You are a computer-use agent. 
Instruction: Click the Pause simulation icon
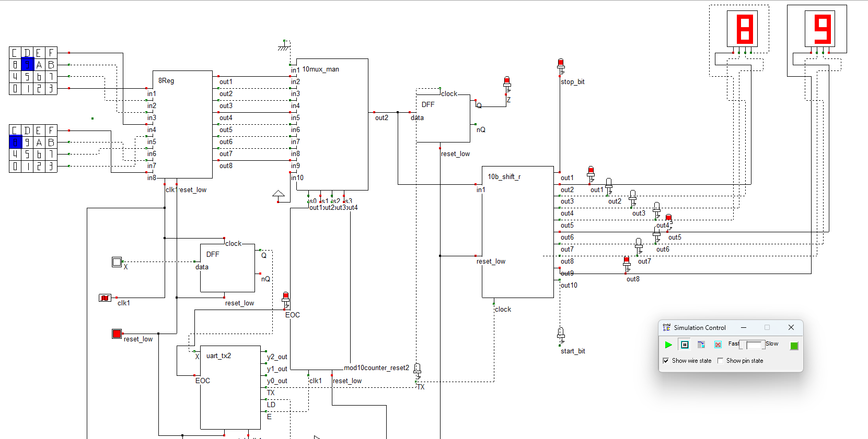tap(685, 345)
